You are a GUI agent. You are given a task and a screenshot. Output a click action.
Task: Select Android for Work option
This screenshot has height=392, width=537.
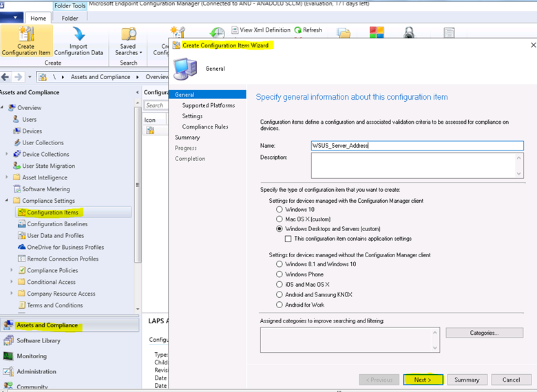tap(280, 305)
